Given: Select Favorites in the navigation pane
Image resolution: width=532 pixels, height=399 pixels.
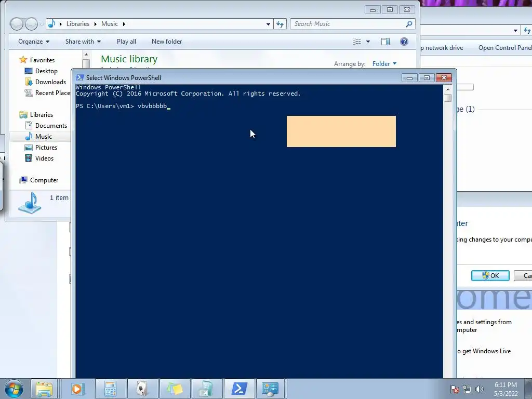Looking at the screenshot, I should pos(42,60).
